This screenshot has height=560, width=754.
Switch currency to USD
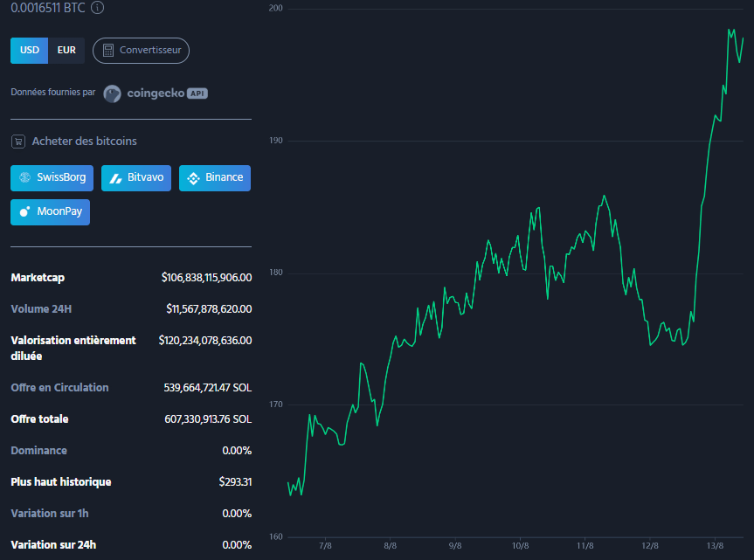pos(30,51)
